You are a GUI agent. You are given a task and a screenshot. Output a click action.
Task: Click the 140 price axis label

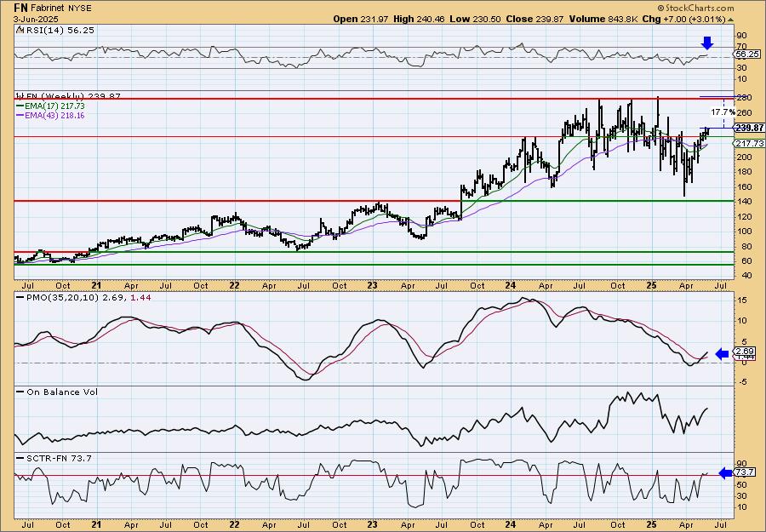pyautogui.click(x=744, y=201)
